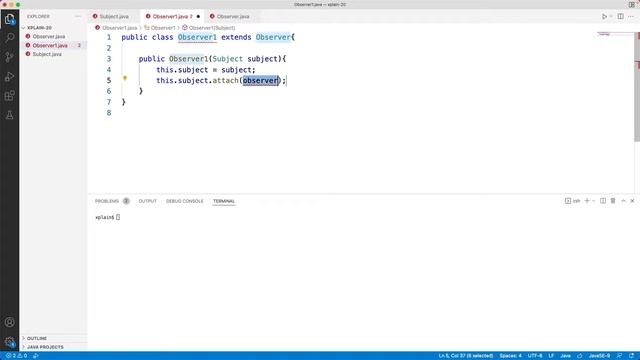Click Observer1 class breadcrumb segment
This screenshot has height=360, width=640.
(163, 28)
